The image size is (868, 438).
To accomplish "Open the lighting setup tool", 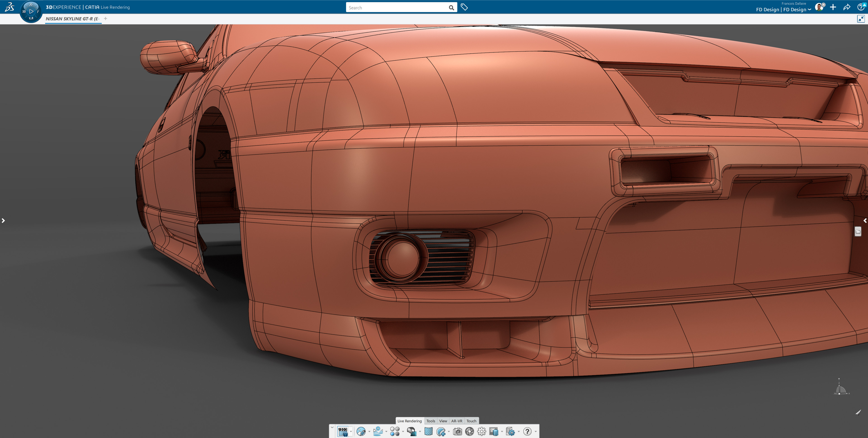I will (378, 432).
